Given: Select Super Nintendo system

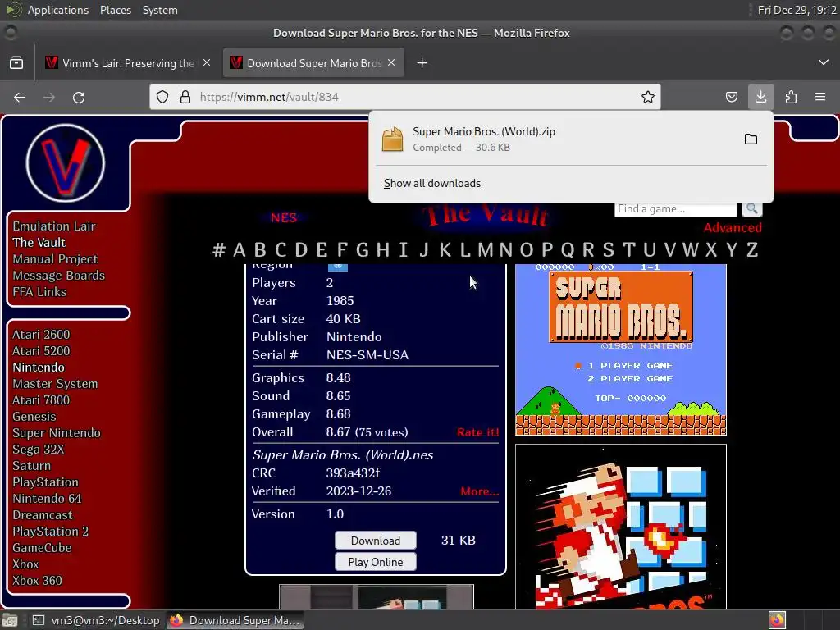Looking at the screenshot, I should pyautogui.click(x=57, y=433).
